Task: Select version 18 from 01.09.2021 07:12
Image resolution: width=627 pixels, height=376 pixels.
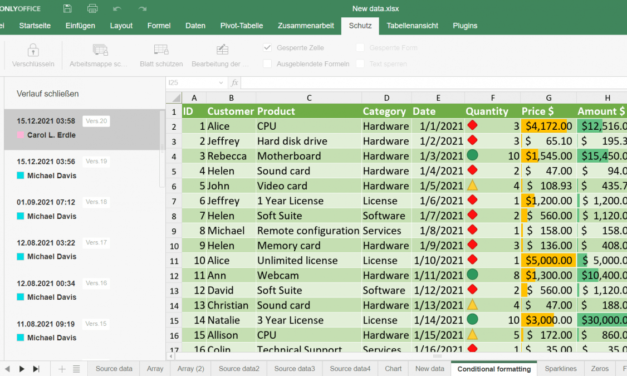Action: point(82,210)
